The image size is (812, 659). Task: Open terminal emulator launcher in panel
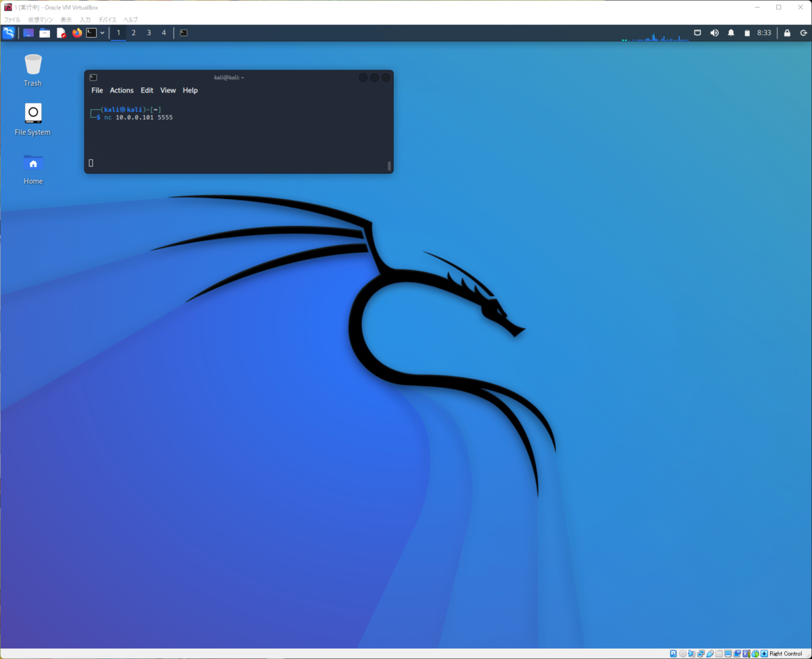[x=91, y=32]
